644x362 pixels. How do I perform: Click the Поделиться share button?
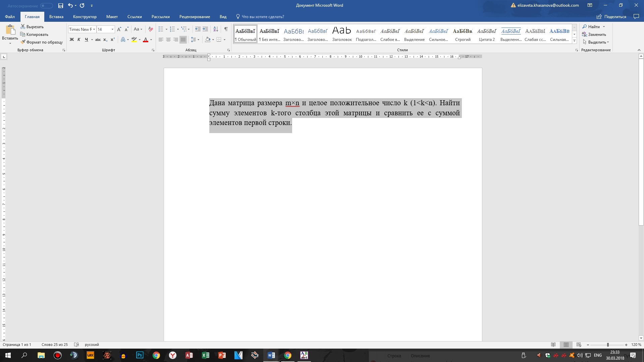[611, 17]
